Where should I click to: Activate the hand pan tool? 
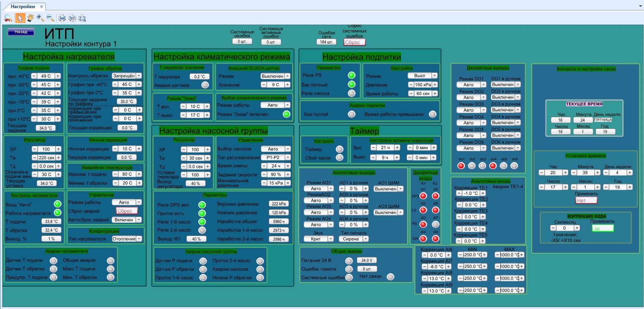[x=30, y=18]
